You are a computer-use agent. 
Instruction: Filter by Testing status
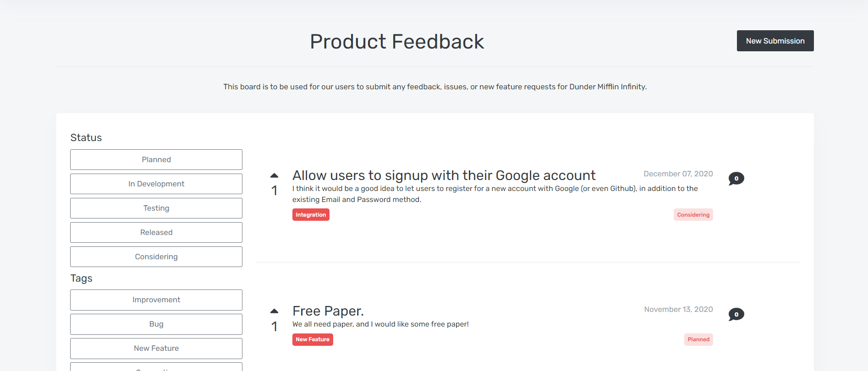coord(156,208)
